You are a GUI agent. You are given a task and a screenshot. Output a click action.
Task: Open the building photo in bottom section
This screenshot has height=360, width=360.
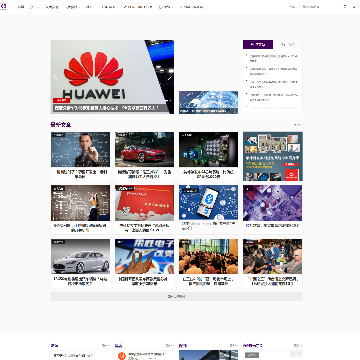coord(208,355)
